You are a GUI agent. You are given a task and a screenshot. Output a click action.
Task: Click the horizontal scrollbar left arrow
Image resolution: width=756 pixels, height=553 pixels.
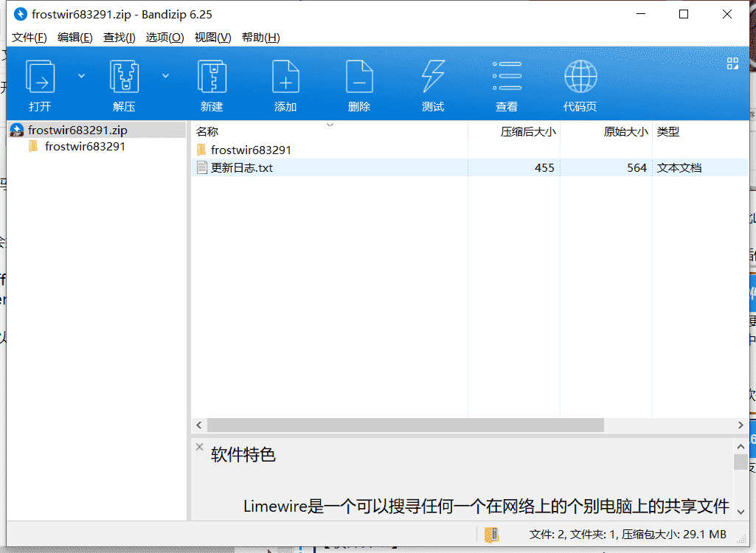point(199,425)
